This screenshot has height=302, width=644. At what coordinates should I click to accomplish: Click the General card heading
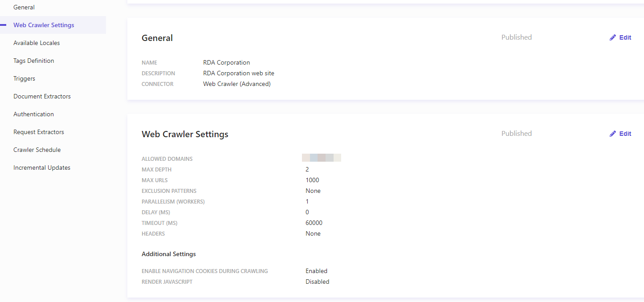point(157,38)
